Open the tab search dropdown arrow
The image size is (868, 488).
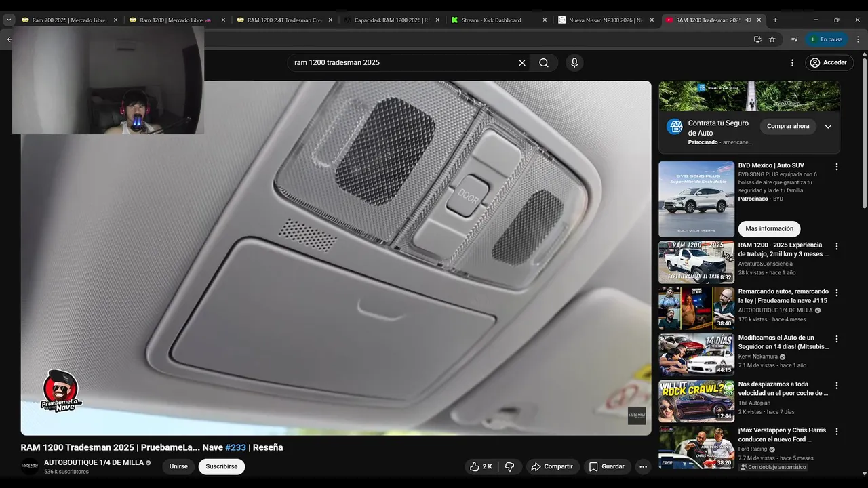[x=9, y=20]
